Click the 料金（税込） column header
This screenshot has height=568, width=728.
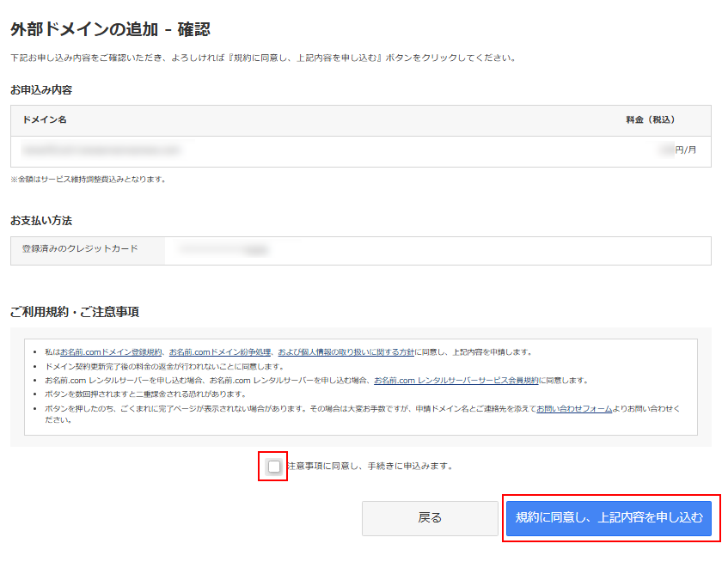tap(650, 120)
